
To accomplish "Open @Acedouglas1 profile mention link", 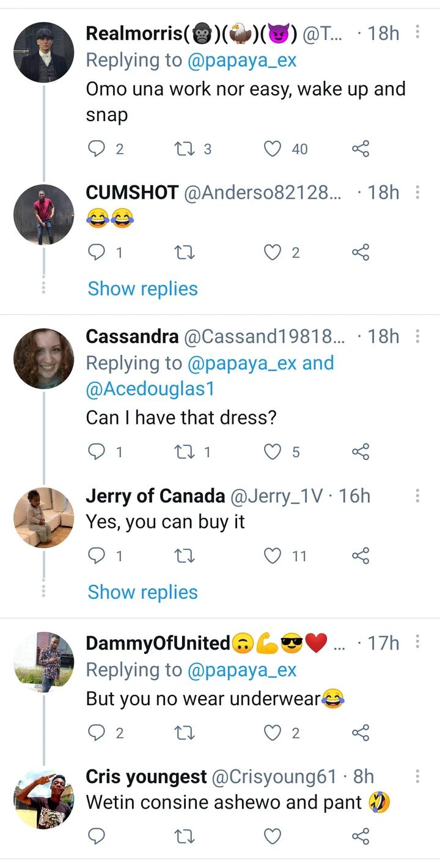I will [x=150, y=389].
